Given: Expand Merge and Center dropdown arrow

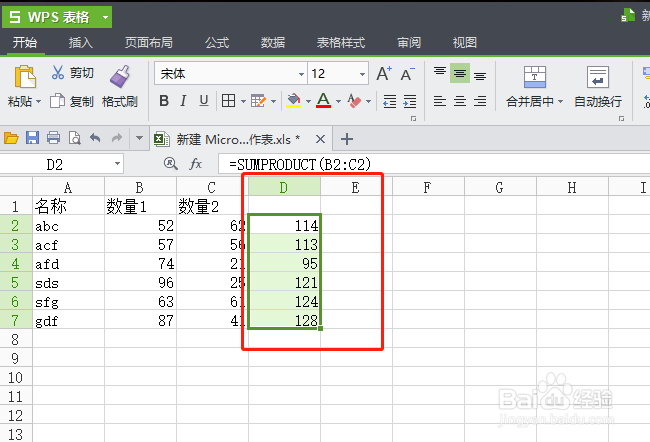Looking at the screenshot, I should tap(560, 101).
